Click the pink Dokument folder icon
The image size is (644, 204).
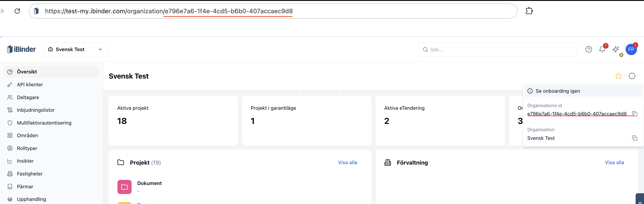click(x=125, y=187)
